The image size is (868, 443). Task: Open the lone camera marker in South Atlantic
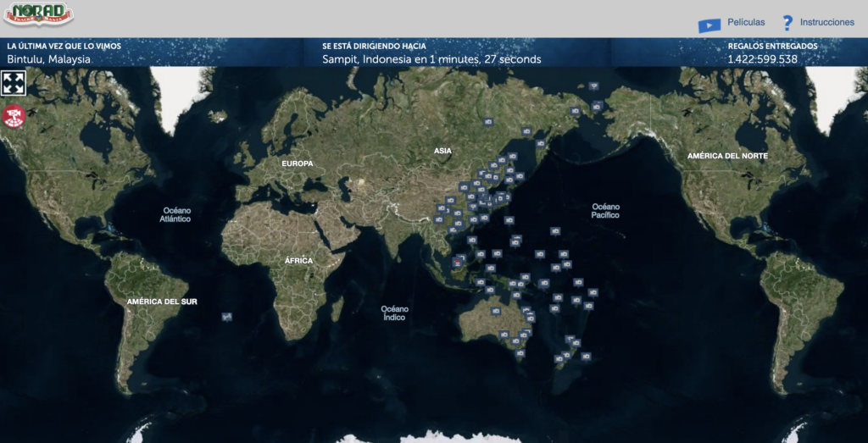tap(226, 317)
